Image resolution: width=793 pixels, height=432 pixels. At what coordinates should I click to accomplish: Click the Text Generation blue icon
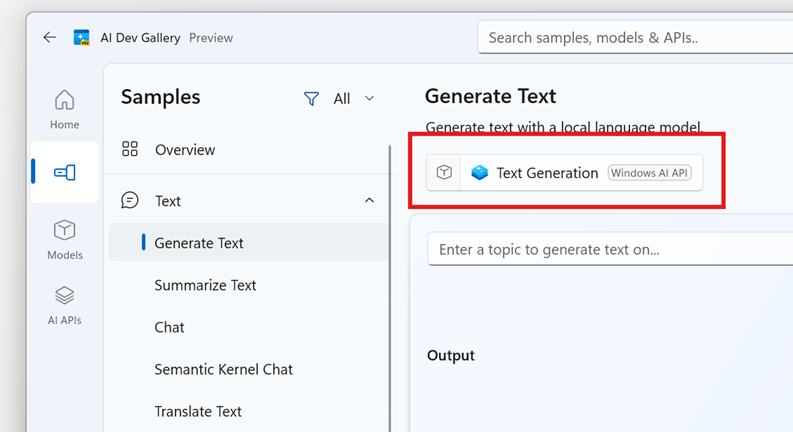click(480, 172)
